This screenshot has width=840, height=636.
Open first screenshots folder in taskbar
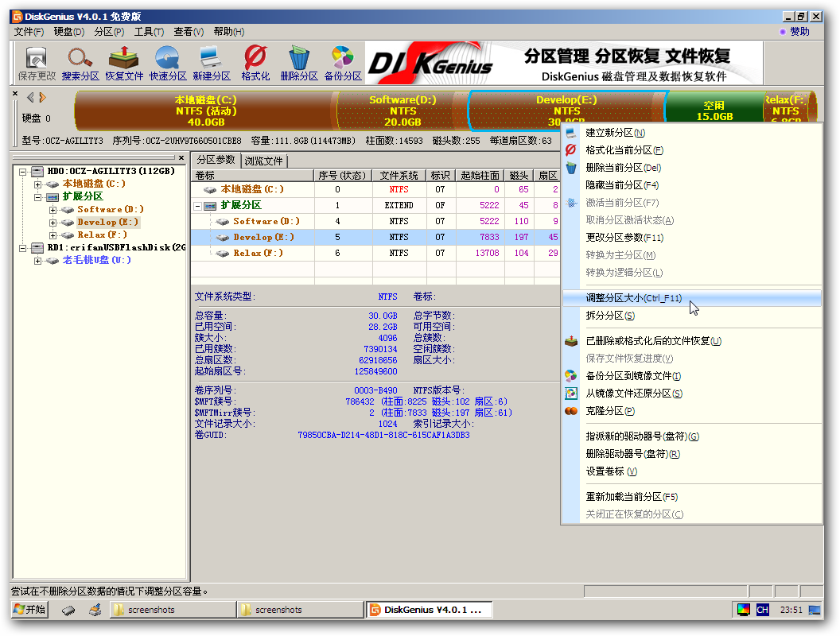tap(173, 610)
